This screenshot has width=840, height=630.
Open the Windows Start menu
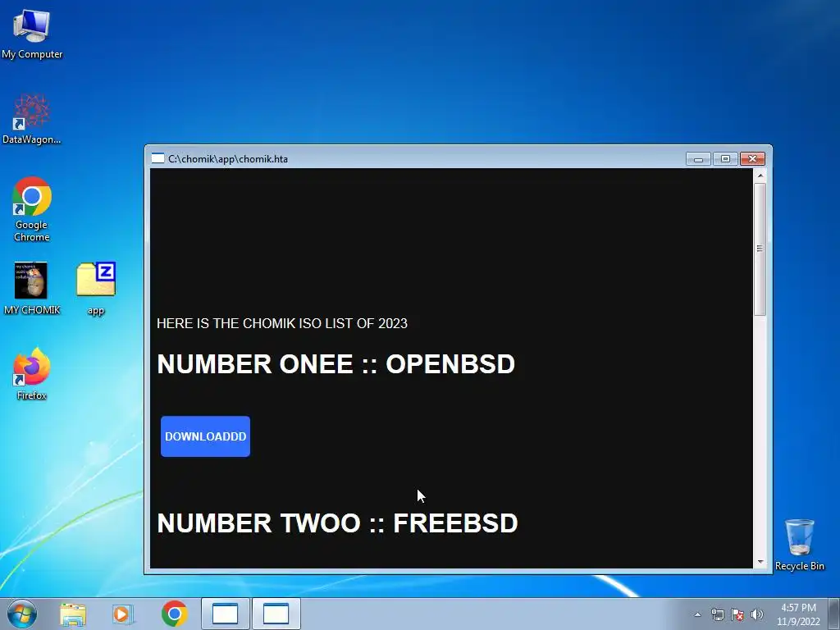pos(22,614)
